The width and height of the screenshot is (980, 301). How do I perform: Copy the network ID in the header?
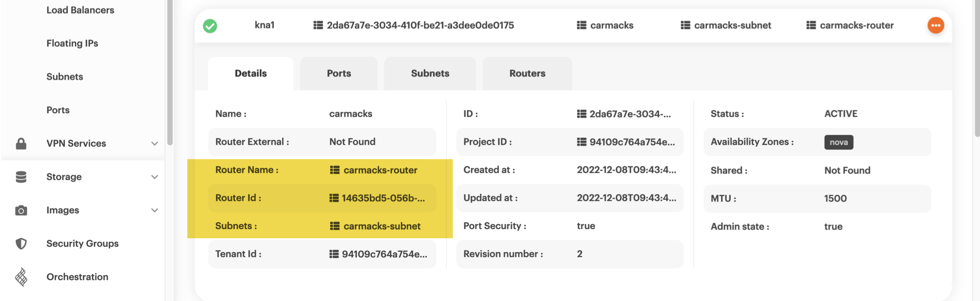click(x=319, y=25)
